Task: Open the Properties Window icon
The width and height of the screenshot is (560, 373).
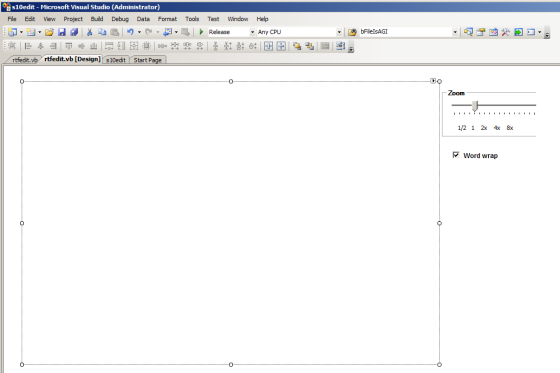Action: pos(481,32)
